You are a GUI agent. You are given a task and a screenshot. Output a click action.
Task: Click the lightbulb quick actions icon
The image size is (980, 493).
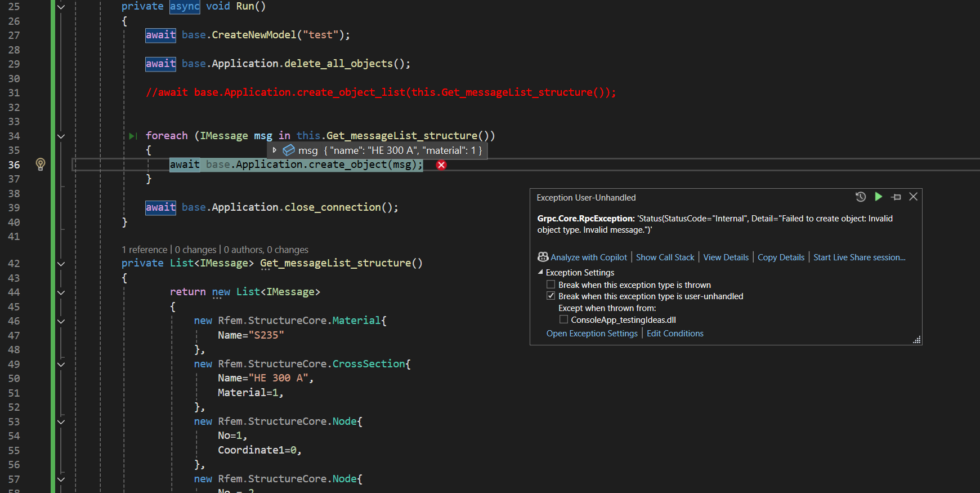pyautogui.click(x=40, y=164)
